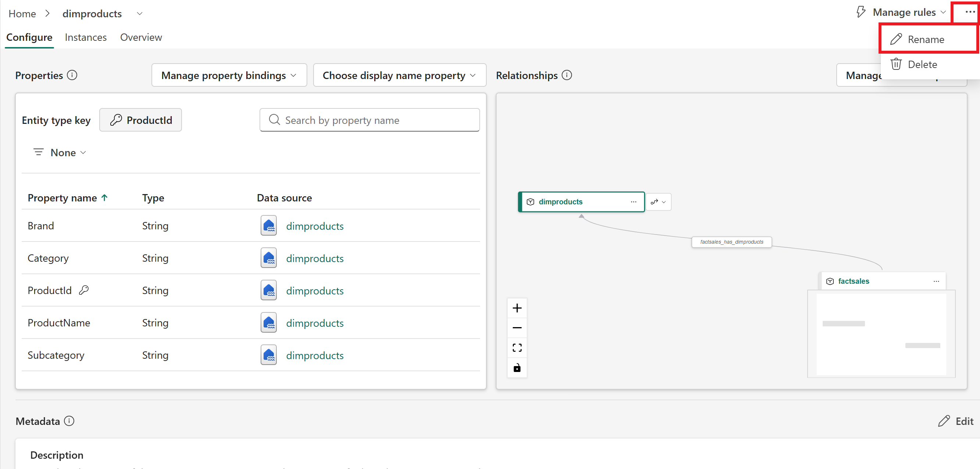Switch to the Configure tab
Image resolution: width=980 pixels, height=469 pixels.
(29, 37)
